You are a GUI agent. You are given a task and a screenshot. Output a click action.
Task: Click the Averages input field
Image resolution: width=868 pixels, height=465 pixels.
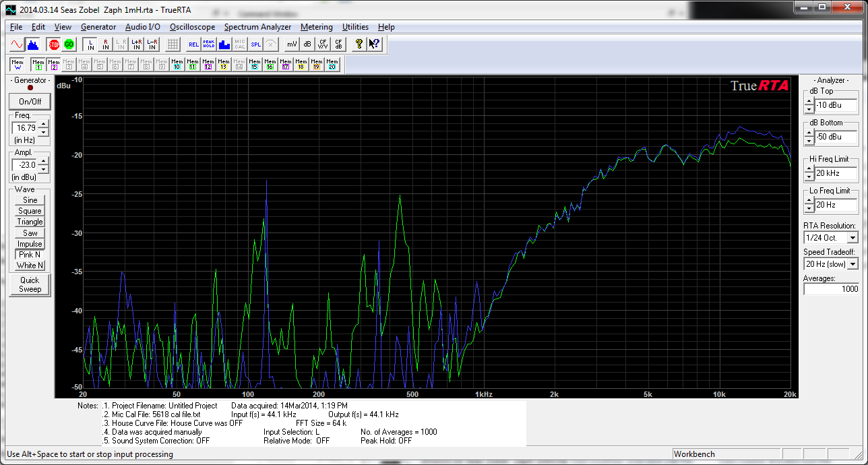pyautogui.click(x=832, y=289)
